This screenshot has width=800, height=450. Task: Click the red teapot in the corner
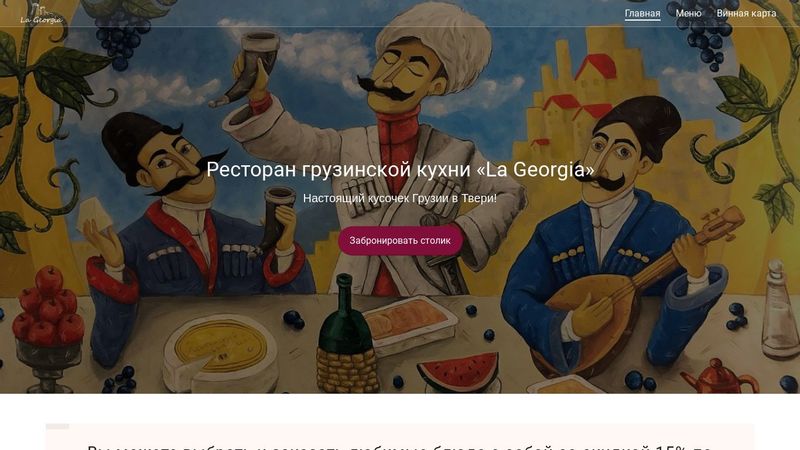click(x=718, y=377)
